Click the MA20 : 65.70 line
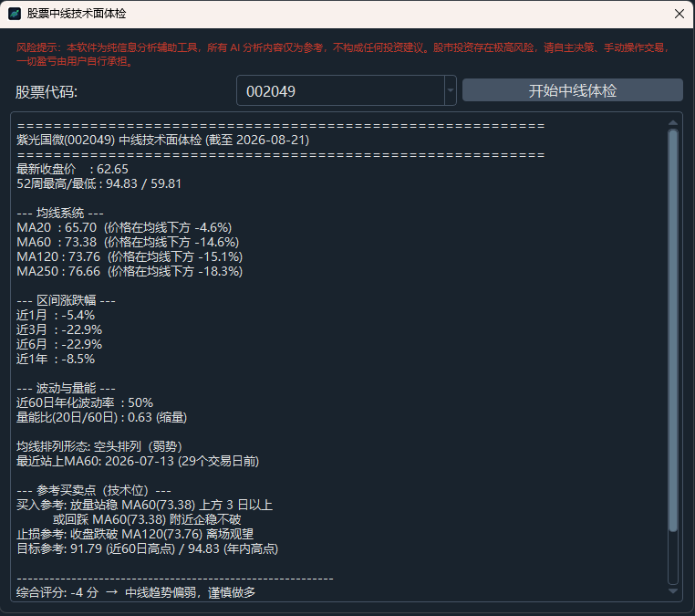The height and width of the screenshot is (616, 695). click(124, 227)
